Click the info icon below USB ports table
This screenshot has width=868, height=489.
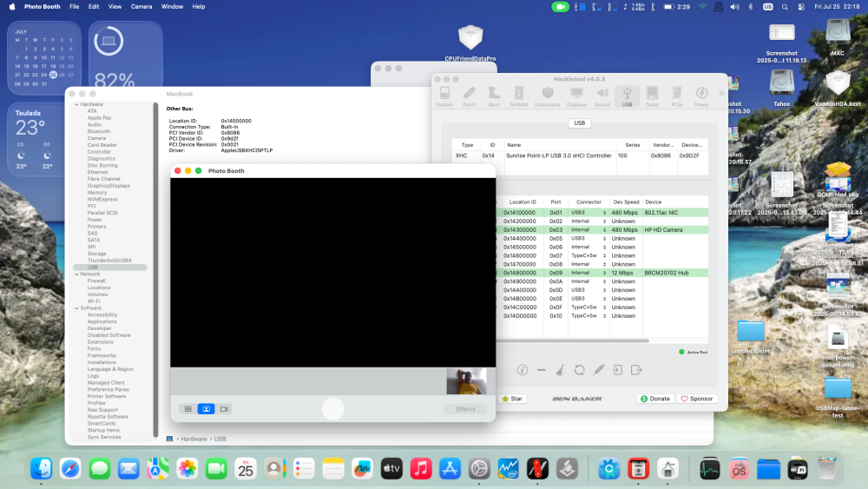point(522,370)
